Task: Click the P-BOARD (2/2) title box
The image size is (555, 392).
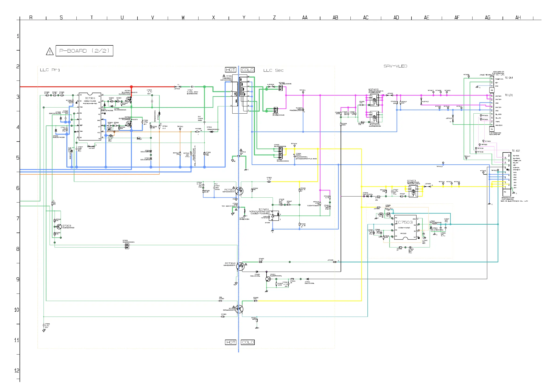Action: click(84, 51)
